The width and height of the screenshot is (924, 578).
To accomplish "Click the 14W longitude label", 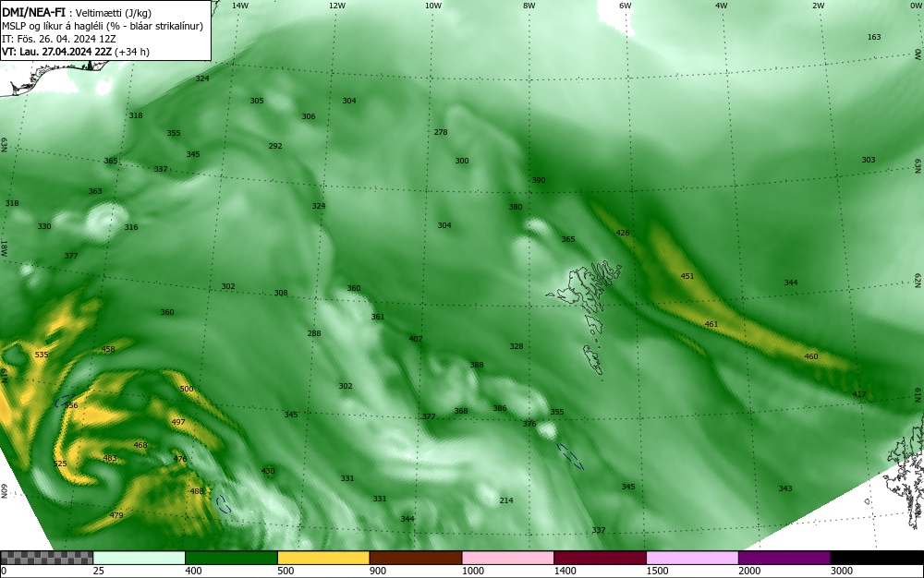I will tap(240, 6).
